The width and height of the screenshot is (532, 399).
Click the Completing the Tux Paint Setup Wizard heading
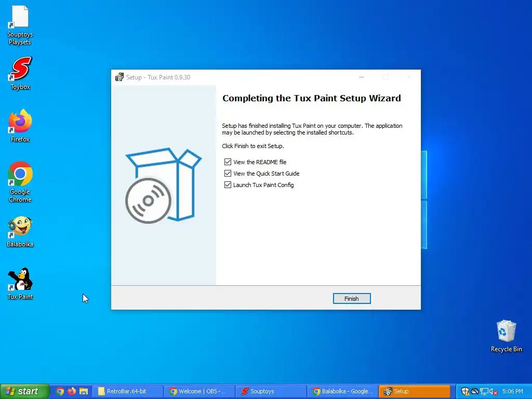point(312,98)
